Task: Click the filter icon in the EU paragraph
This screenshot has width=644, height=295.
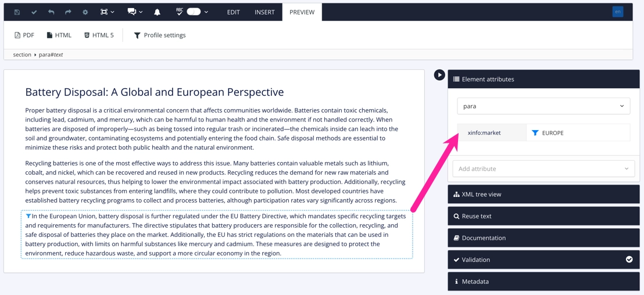Action: click(x=28, y=216)
